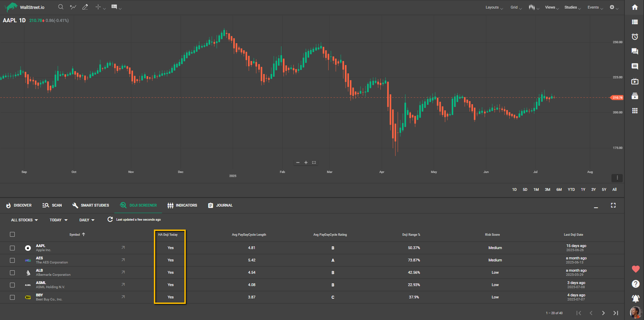Expand the crosshair tool options chevron

(104, 9)
